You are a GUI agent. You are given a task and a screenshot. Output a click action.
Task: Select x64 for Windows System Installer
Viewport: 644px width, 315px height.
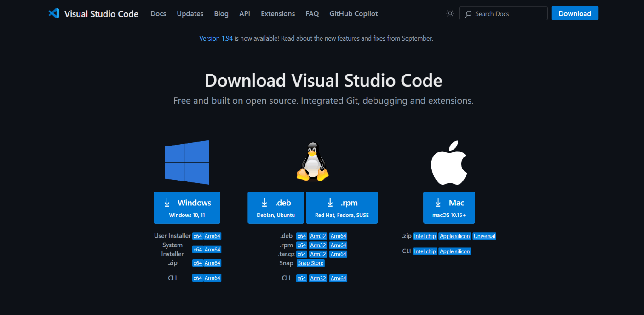coord(198,250)
